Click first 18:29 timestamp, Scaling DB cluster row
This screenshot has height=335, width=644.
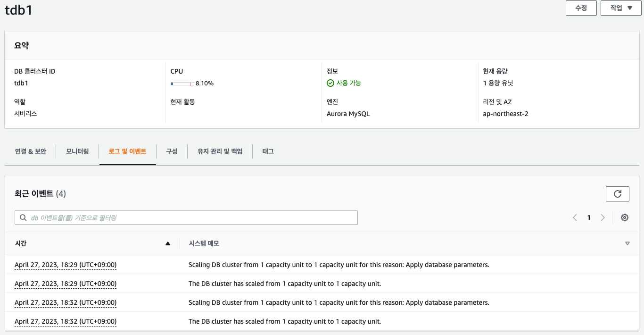[66, 265]
